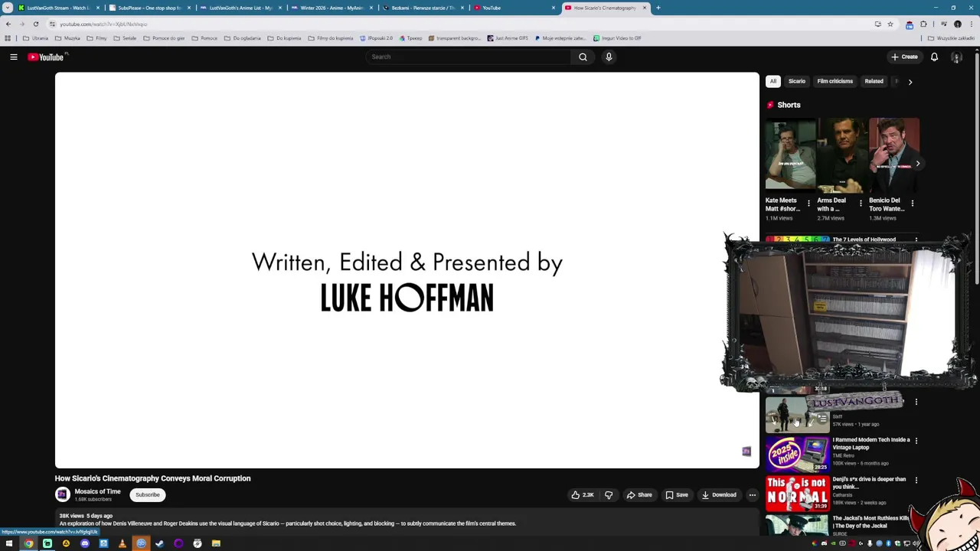
Task: Show more filter chips arrow
Action: click(x=910, y=82)
